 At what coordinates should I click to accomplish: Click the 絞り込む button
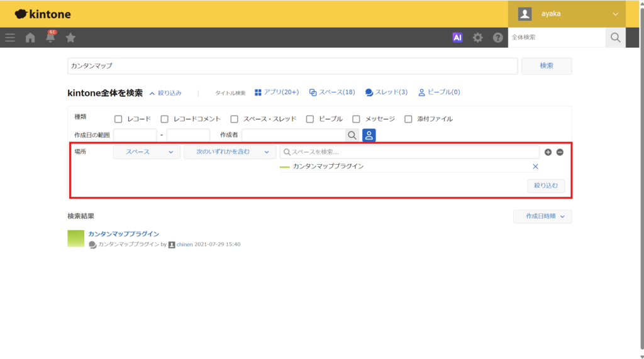[546, 185]
